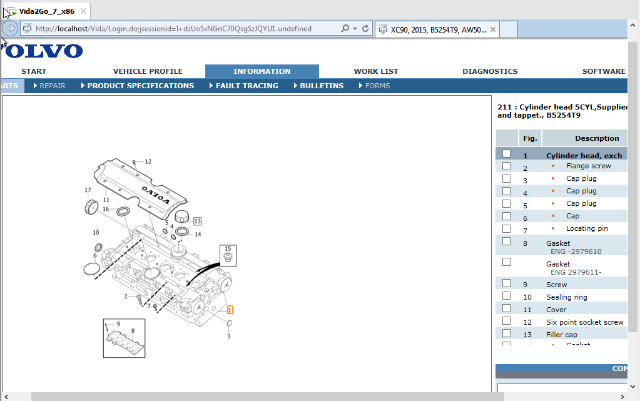This screenshot has width=640, height=401.
Task: Check the box for Cap plug Fig. 4
Action: pos(506,191)
